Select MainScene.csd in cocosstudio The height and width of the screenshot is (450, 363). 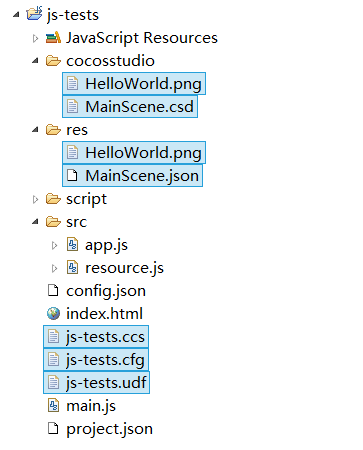pos(130,107)
